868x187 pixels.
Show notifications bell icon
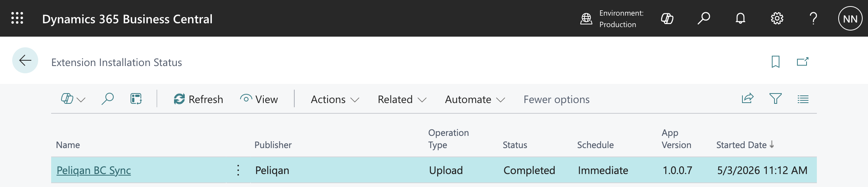(x=741, y=18)
